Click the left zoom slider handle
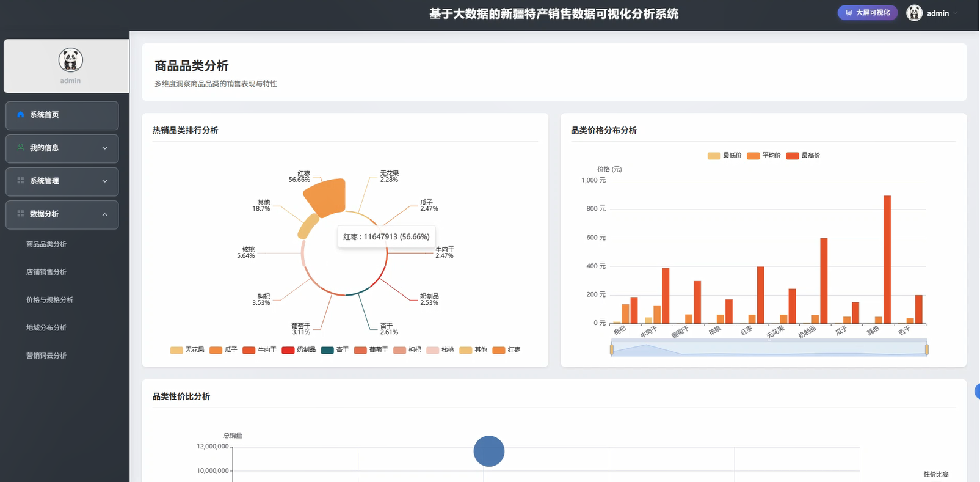The image size is (980, 482). [x=611, y=349]
